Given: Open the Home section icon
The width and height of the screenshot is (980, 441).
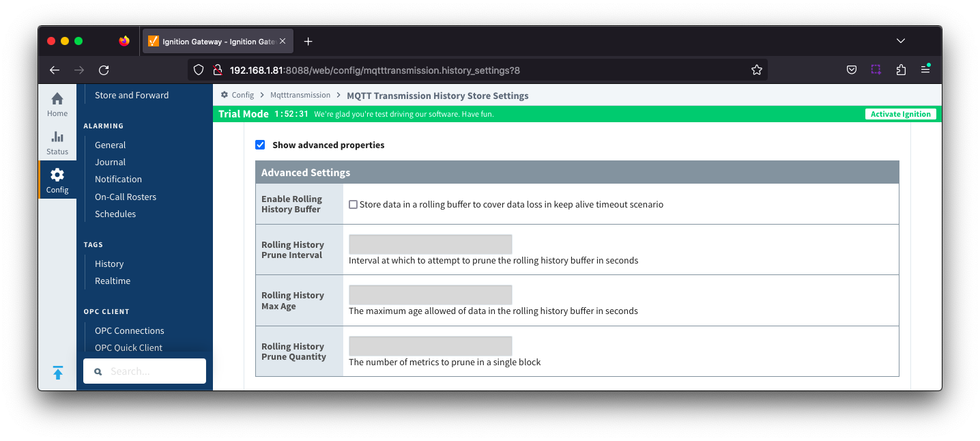Looking at the screenshot, I should 57,99.
